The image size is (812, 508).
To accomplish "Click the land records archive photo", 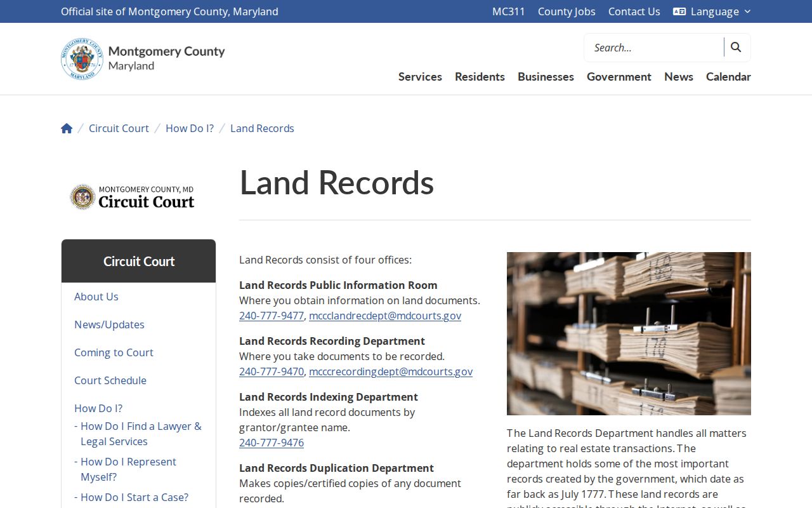I will click(629, 333).
